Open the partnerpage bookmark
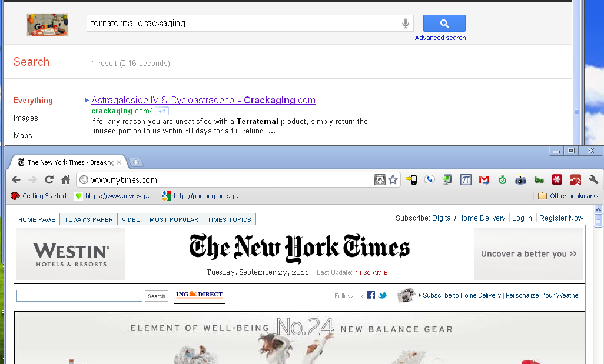Image resolution: width=604 pixels, height=364 pixels. [201, 196]
